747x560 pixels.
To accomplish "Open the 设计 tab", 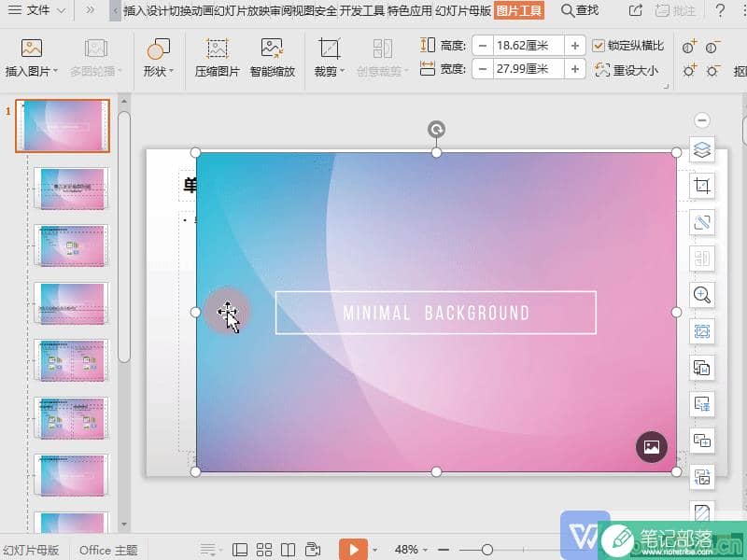I will click(x=157, y=10).
